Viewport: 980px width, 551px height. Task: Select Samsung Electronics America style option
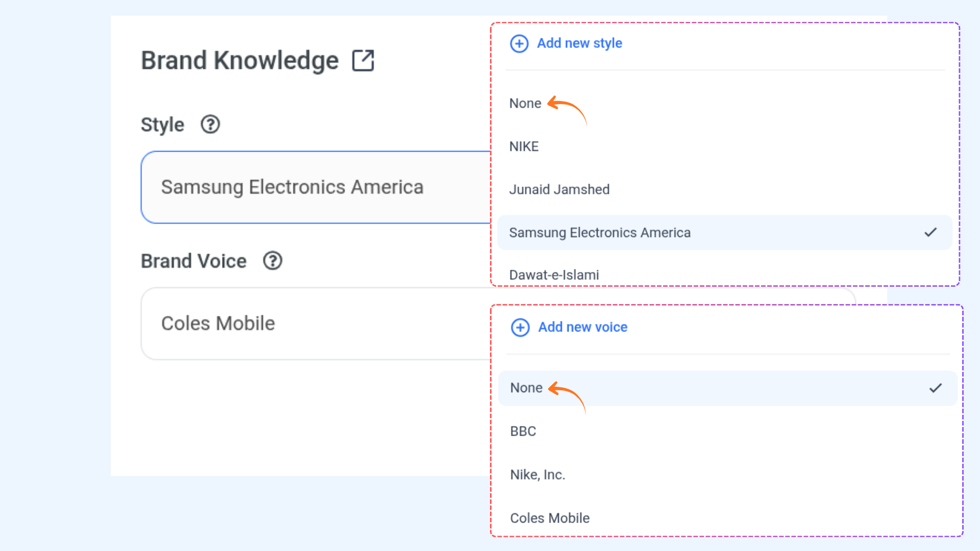tap(600, 233)
